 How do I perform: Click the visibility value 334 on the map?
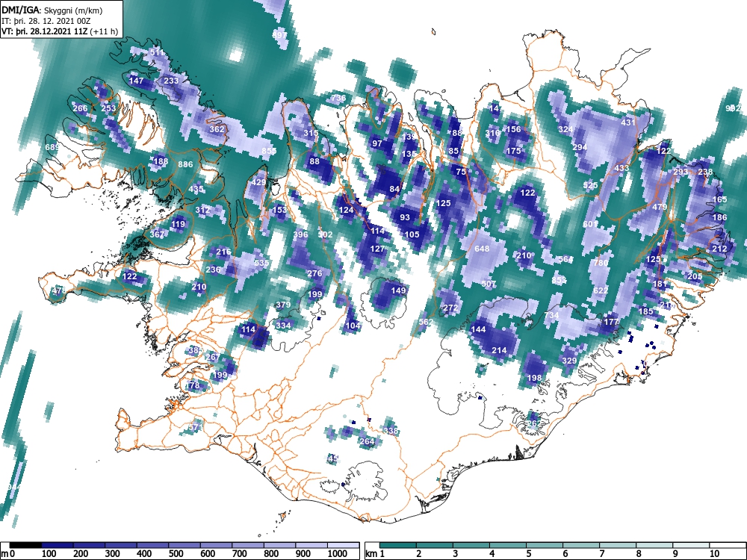tap(283, 326)
